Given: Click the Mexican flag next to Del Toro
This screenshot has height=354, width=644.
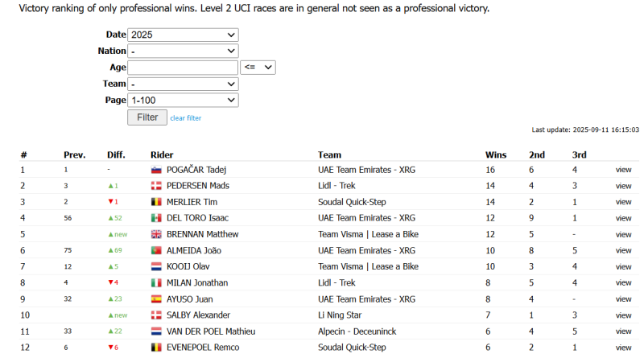Looking at the screenshot, I should click(156, 218).
